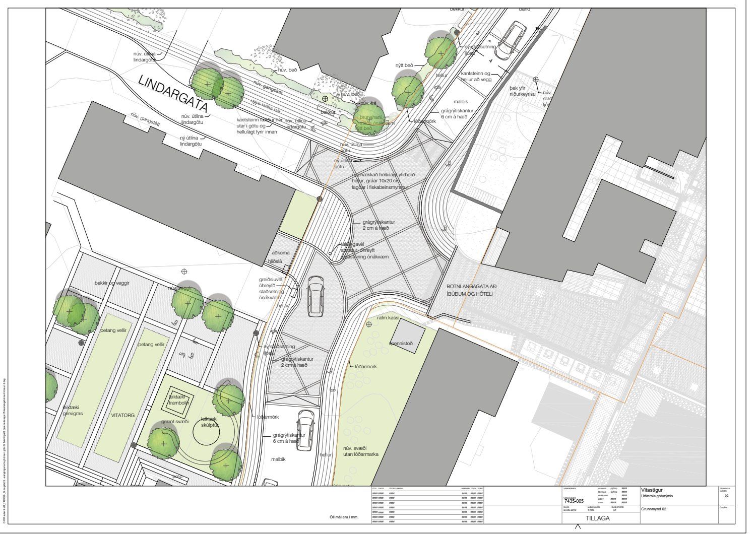
Task: Click the project number 7435-005
Action: click(574, 501)
